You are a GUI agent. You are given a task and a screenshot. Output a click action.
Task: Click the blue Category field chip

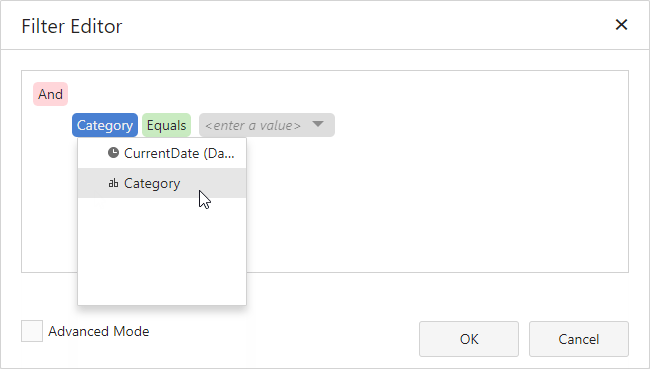(x=105, y=125)
